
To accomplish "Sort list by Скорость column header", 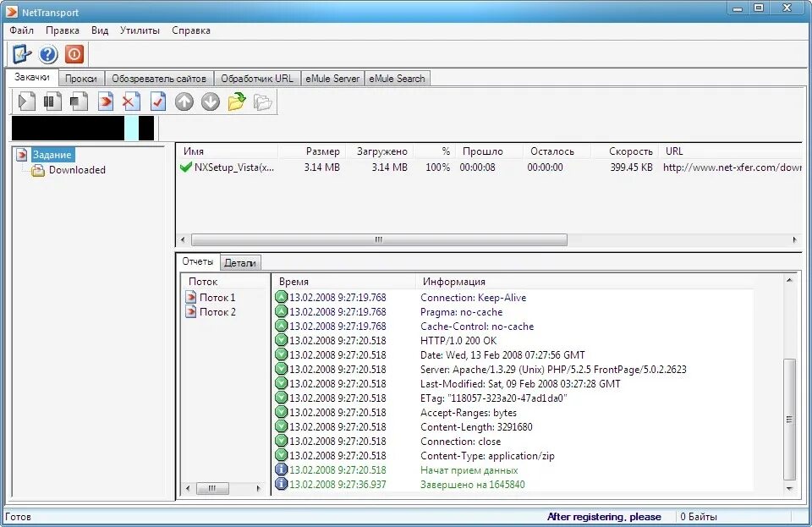I will [x=625, y=151].
